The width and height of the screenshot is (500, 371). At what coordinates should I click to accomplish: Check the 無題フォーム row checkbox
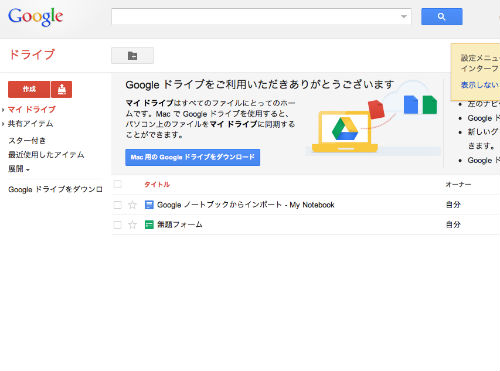(x=117, y=225)
